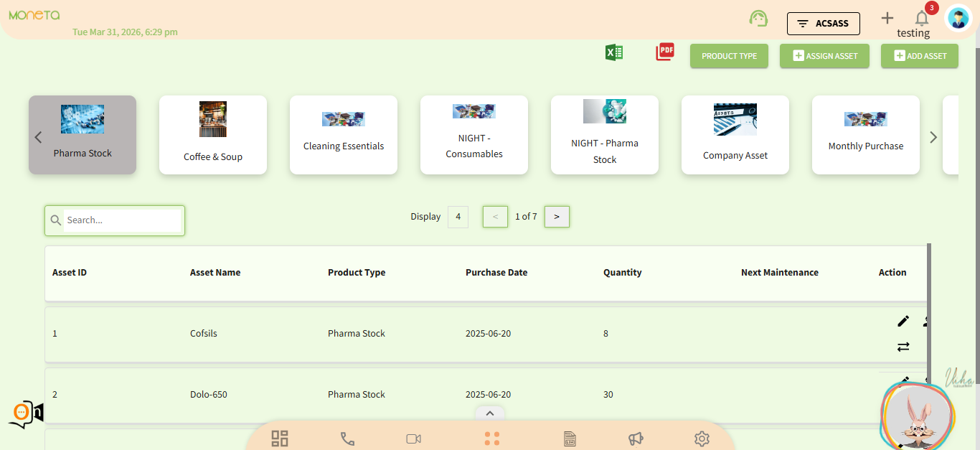Edit the Cofsils asset with pencil icon
Viewport: 980px width, 450px height.
[903, 322]
